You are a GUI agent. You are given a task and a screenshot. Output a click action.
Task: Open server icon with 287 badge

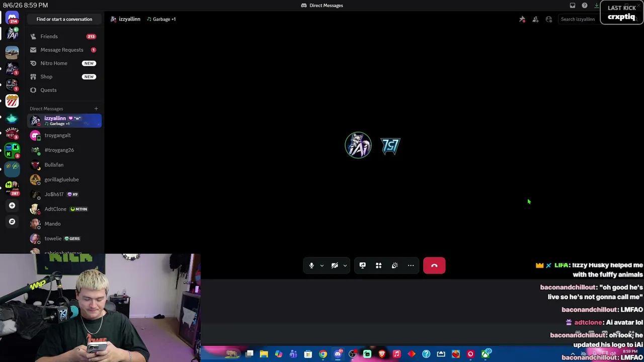click(x=12, y=188)
